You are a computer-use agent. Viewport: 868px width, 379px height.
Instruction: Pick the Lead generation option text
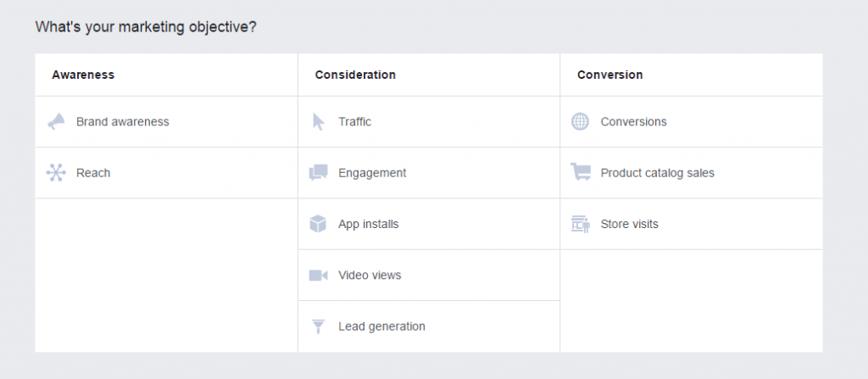click(x=382, y=326)
